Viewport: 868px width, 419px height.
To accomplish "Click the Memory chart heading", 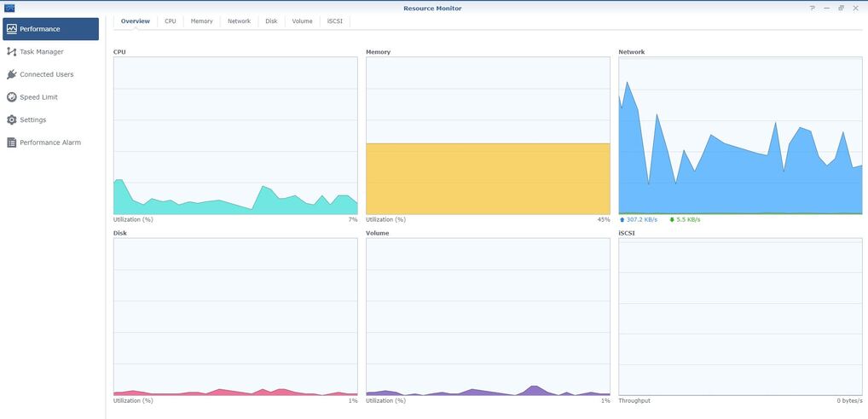I will (x=378, y=52).
